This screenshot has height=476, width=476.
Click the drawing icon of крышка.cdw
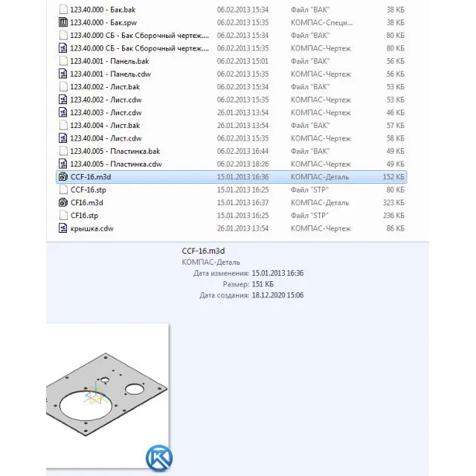point(63,228)
